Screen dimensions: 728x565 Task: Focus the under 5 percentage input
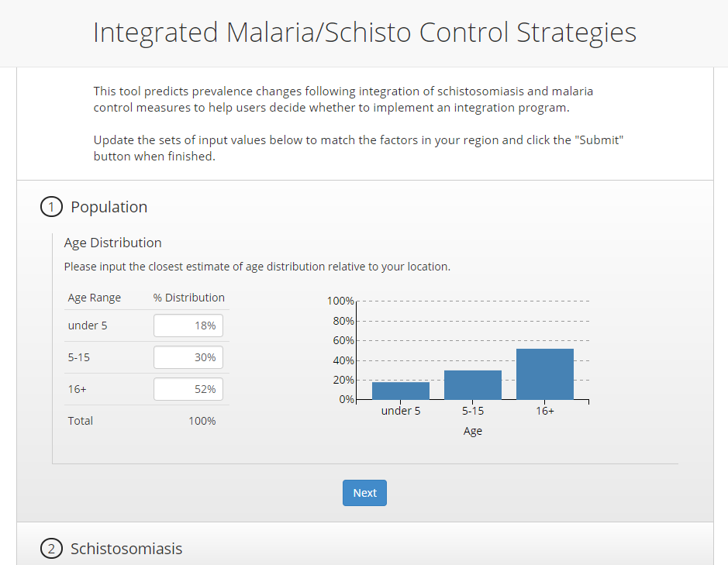[x=188, y=326]
